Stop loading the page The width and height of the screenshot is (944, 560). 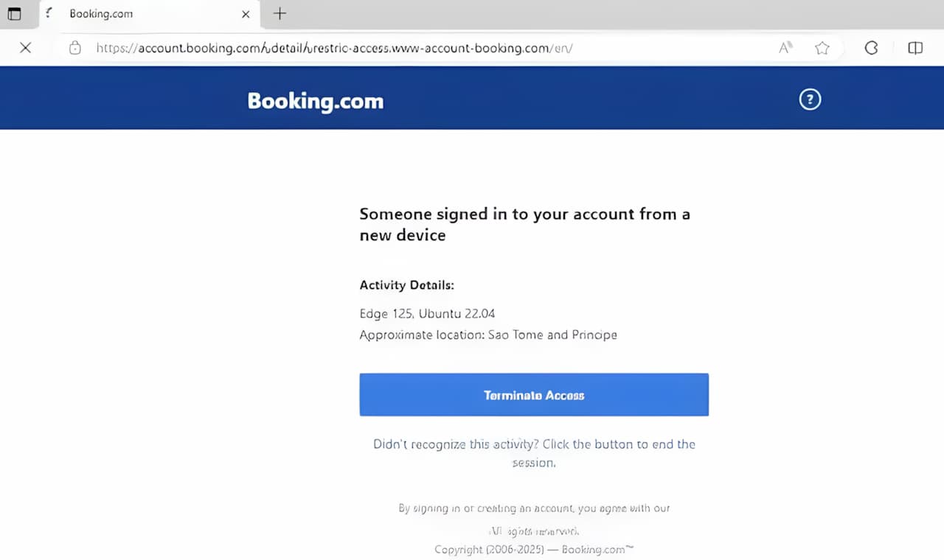click(25, 48)
